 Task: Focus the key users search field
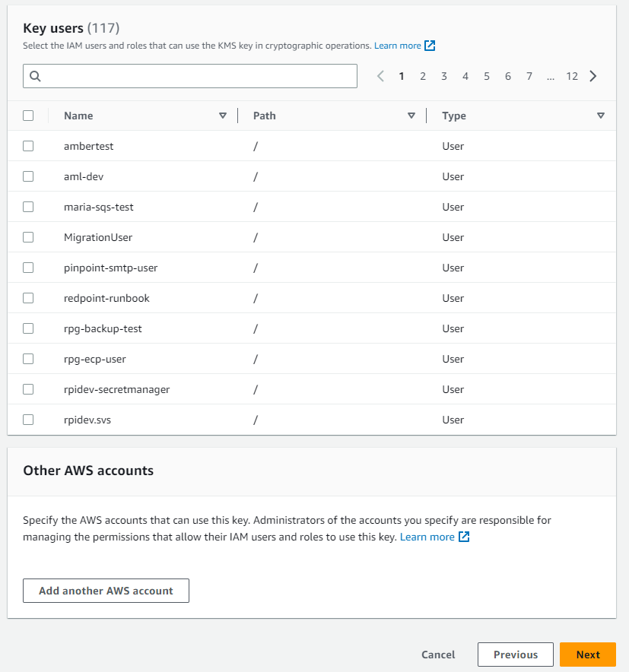click(198, 76)
